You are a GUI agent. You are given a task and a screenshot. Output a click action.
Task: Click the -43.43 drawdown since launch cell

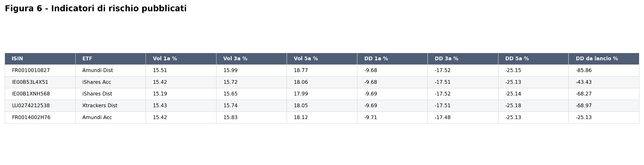[603, 82]
